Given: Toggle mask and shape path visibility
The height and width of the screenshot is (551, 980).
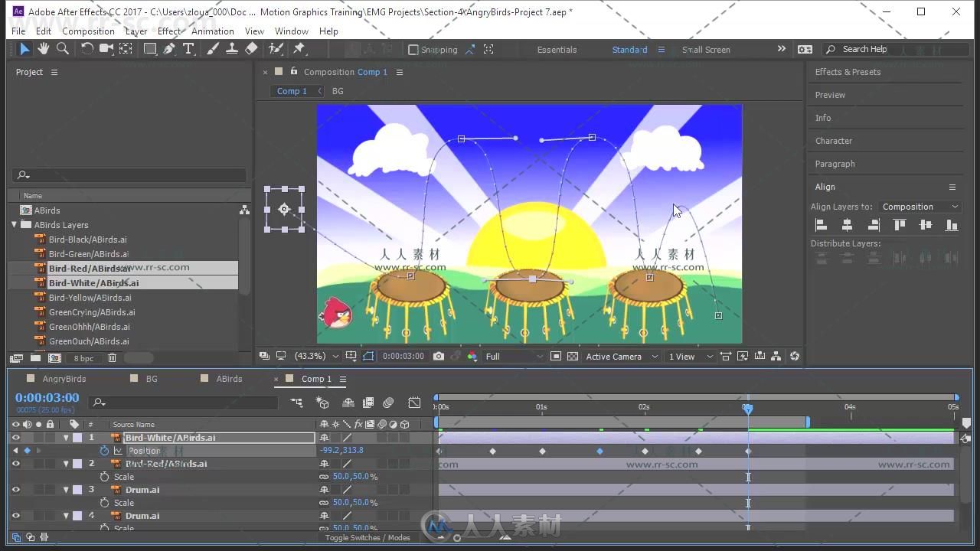Looking at the screenshot, I should tap(368, 357).
